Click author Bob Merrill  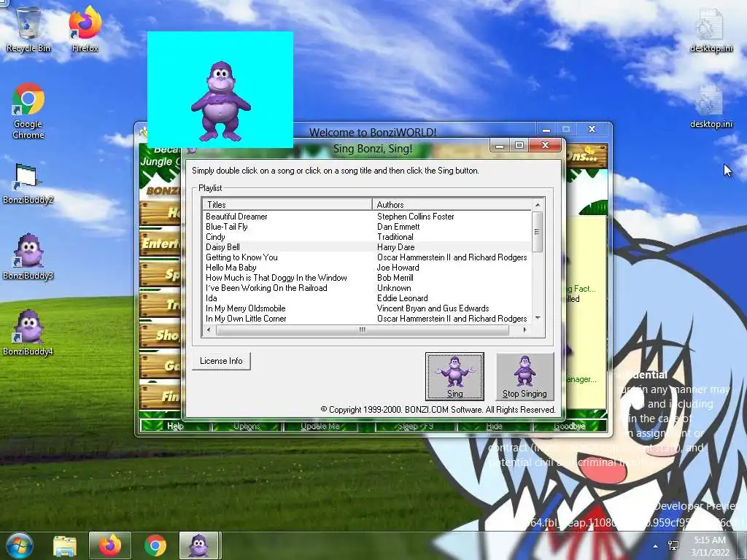pos(395,278)
